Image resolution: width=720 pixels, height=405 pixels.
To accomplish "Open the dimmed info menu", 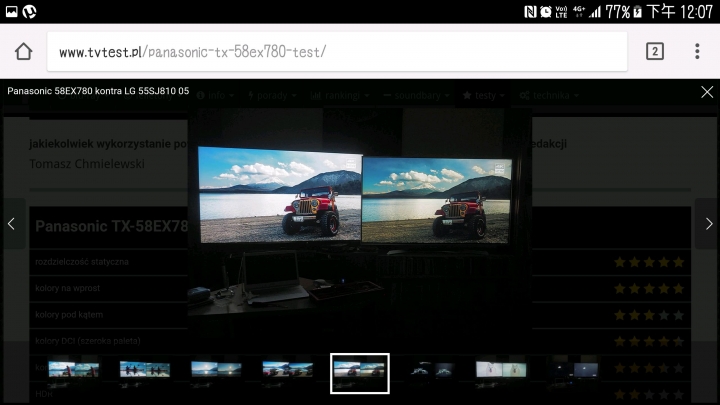I will (x=216, y=96).
